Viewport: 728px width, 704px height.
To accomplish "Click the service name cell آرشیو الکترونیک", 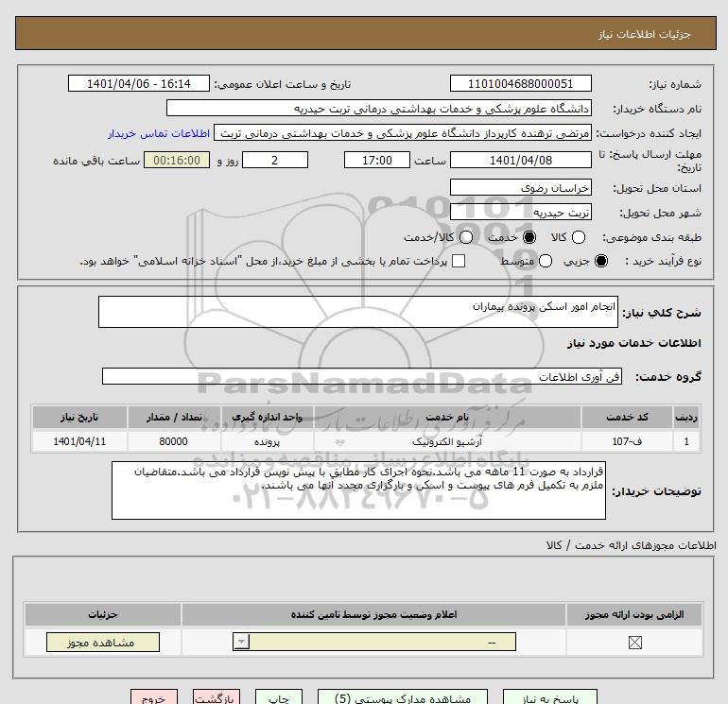I will pos(447,441).
